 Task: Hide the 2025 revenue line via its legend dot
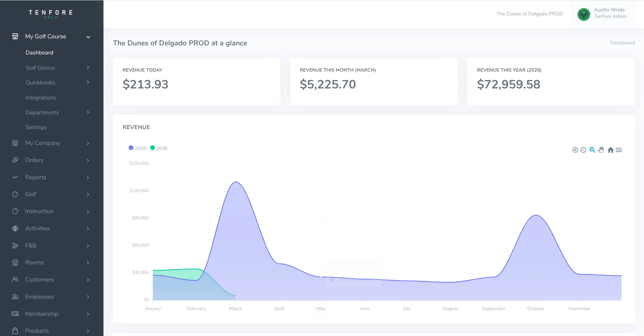131,148
